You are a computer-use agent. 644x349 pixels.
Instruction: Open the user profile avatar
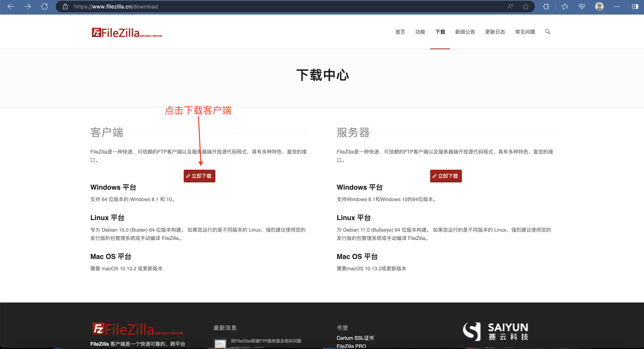(599, 7)
